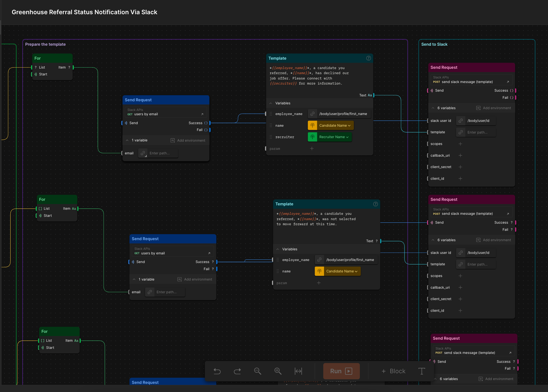
Task: Click link icon beside second email path field
Action: point(150,292)
